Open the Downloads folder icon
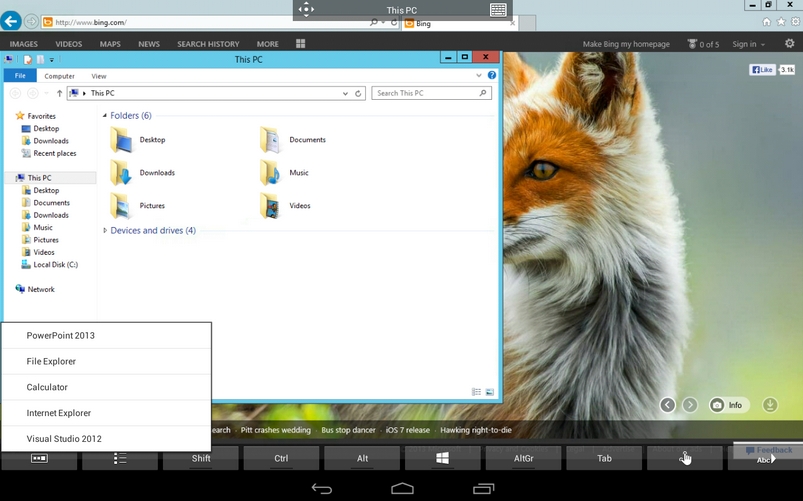 tap(122, 173)
